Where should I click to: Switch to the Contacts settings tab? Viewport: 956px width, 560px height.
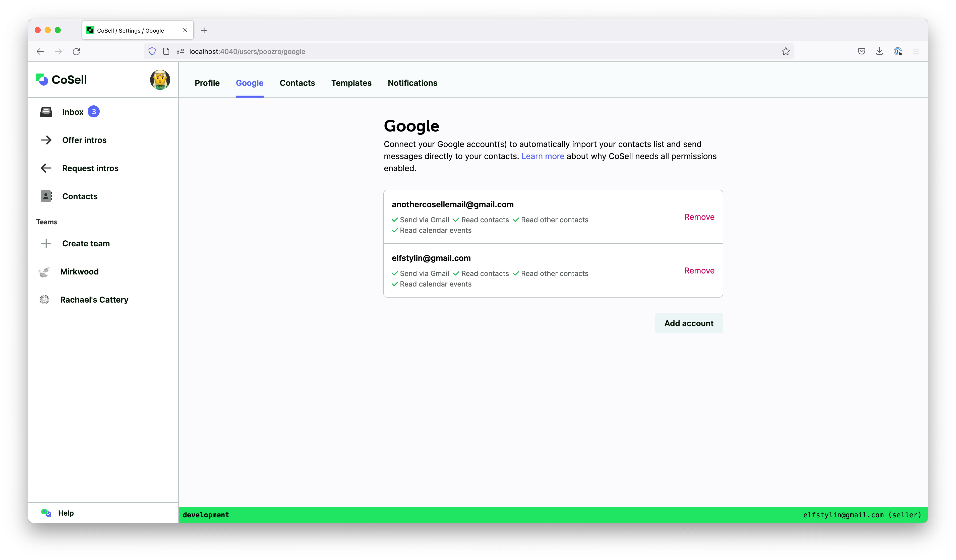click(297, 83)
